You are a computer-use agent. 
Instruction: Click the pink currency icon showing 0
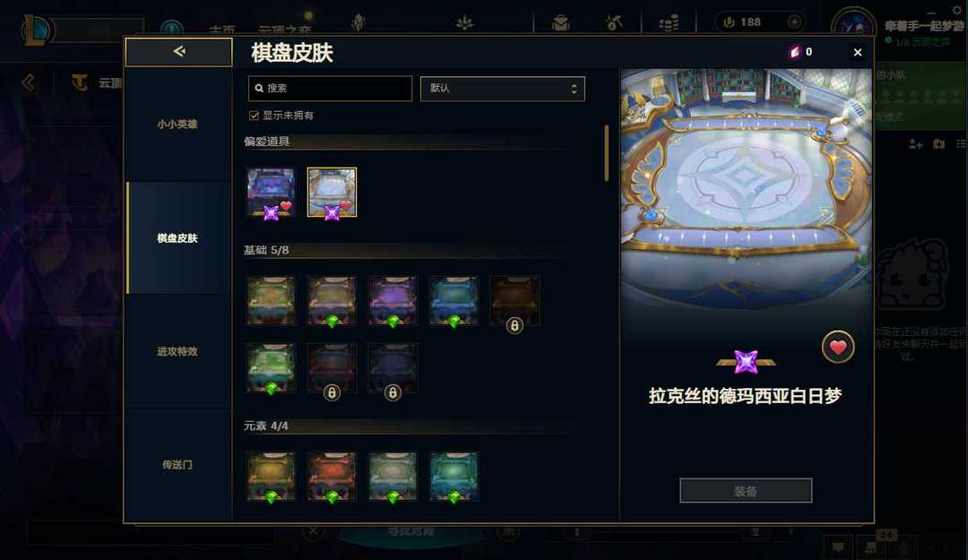[x=794, y=52]
